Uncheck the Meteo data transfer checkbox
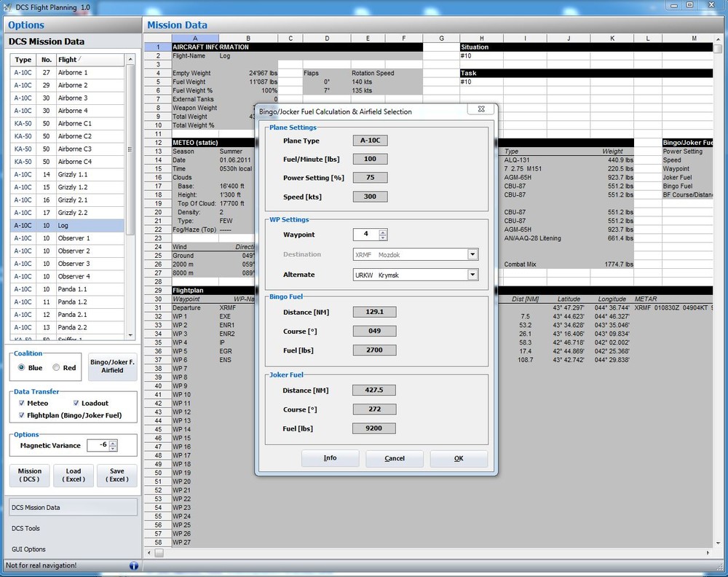 [21, 403]
